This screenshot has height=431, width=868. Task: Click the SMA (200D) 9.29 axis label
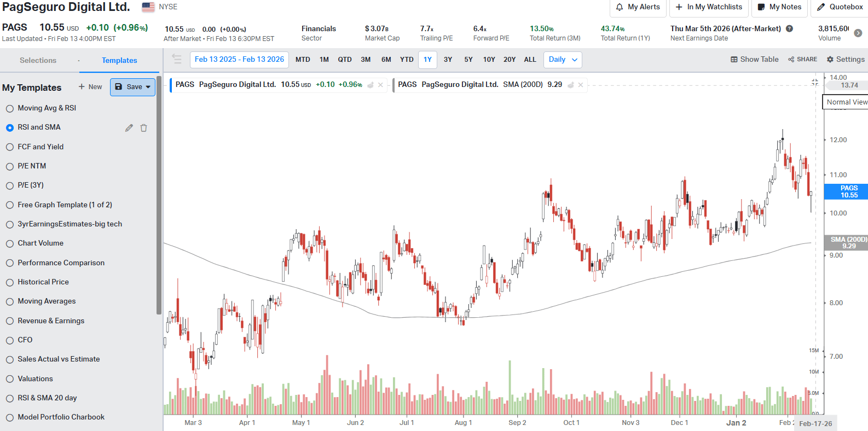tap(846, 243)
